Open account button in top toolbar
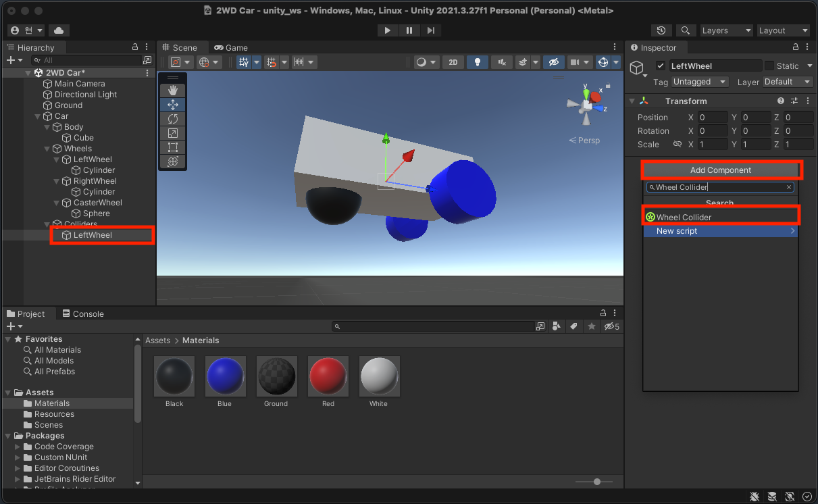This screenshot has height=504, width=818. (x=26, y=30)
